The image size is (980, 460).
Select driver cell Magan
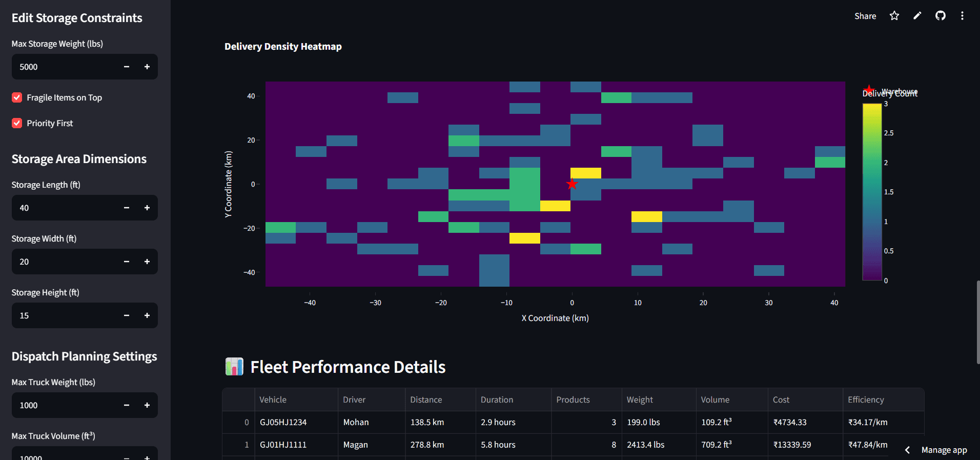tap(372, 445)
